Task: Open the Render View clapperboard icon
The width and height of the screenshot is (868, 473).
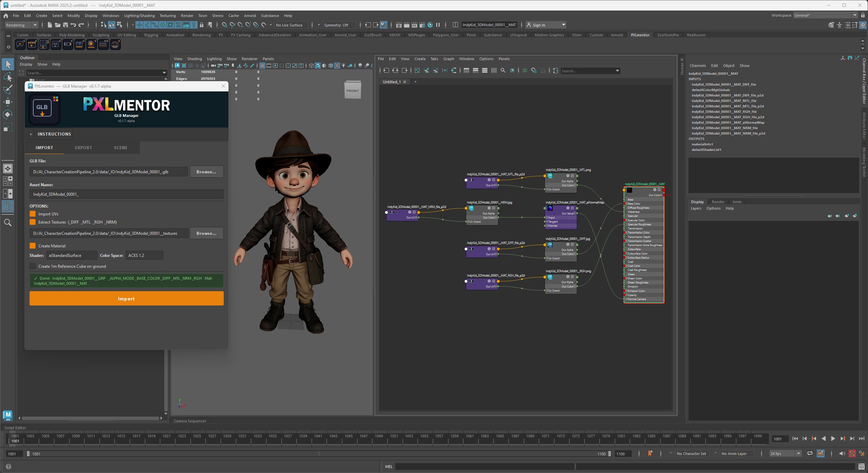Action: click(x=399, y=25)
